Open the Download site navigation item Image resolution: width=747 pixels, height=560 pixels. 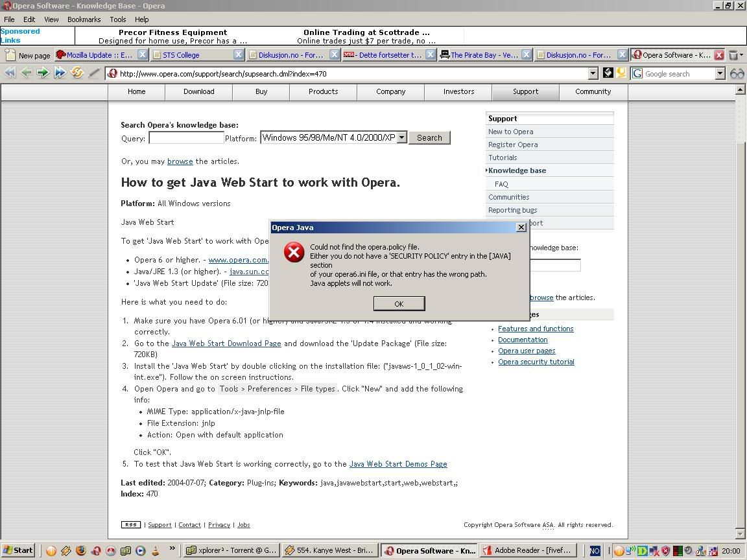[x=198, y=91]
